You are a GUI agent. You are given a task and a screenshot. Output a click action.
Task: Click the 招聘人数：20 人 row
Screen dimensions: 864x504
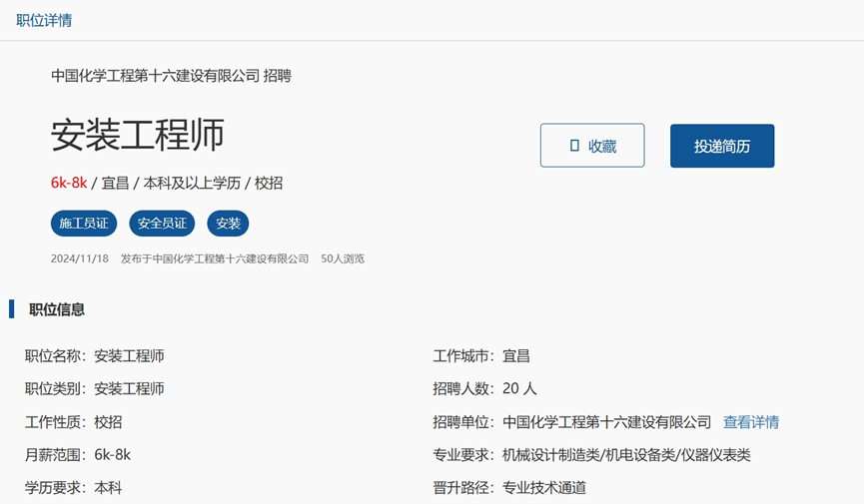[484, 389]
